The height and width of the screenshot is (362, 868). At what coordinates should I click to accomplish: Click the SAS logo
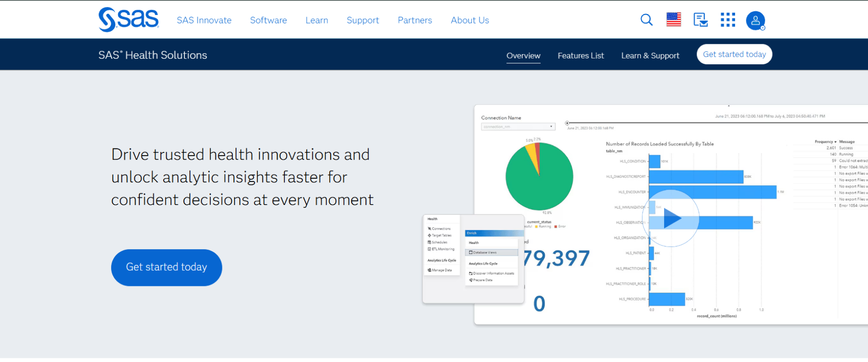click(x=128, y=19)
